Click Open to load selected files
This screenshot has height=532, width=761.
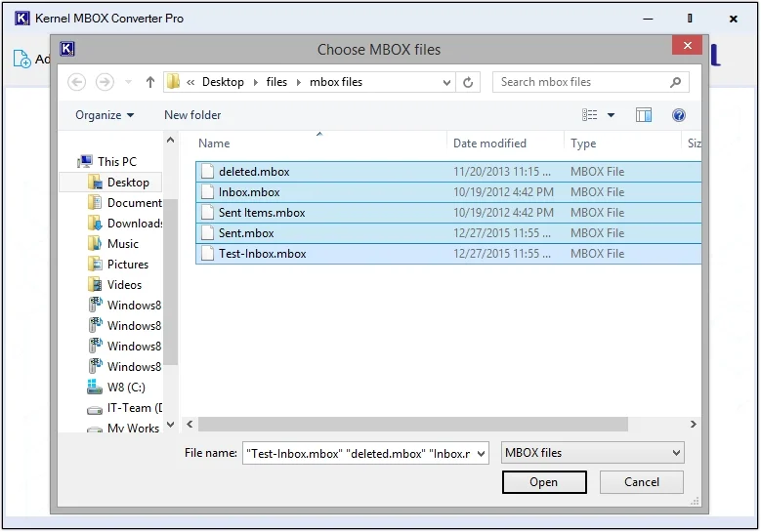pyautogui.click(x=544, y=482)
